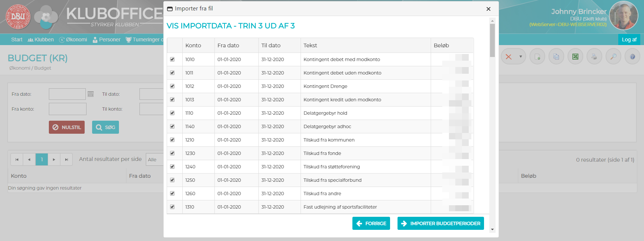
Task: Click the Excel export icon
Action: [575, 57]
